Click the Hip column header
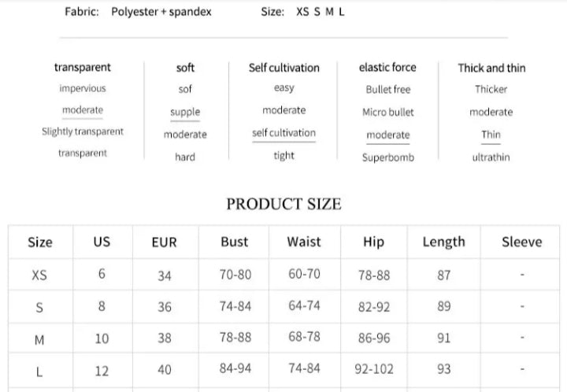 click(373, 242)
